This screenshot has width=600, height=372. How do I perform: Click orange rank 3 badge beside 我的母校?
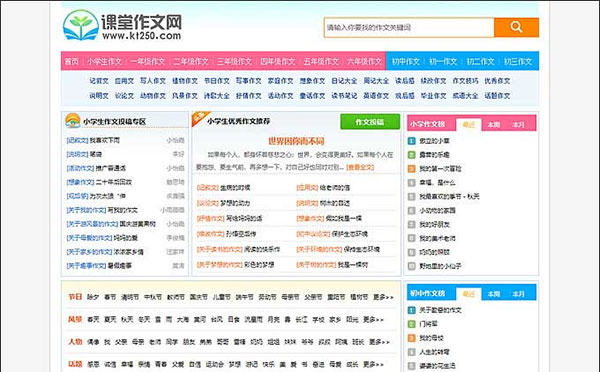[411, 338]
